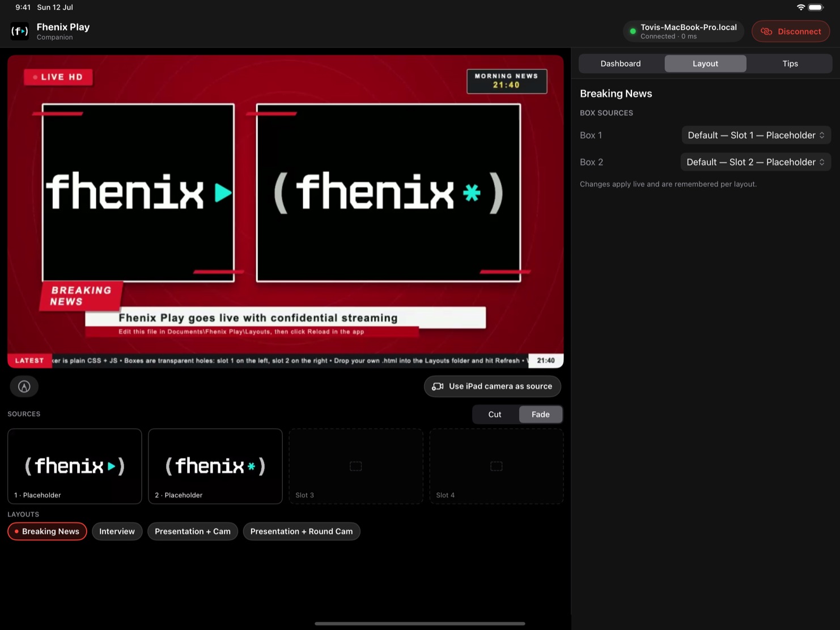Click the Fhenix Play app logo icon

click(20, 31)
